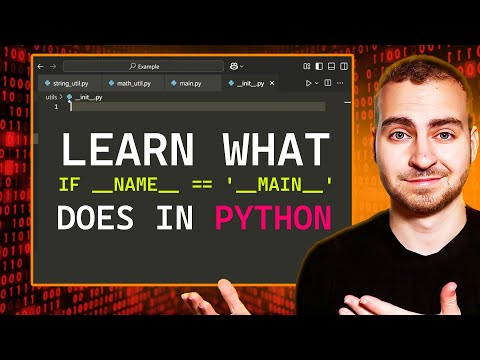
Task: Run the Python file
Action: point(308,83)
